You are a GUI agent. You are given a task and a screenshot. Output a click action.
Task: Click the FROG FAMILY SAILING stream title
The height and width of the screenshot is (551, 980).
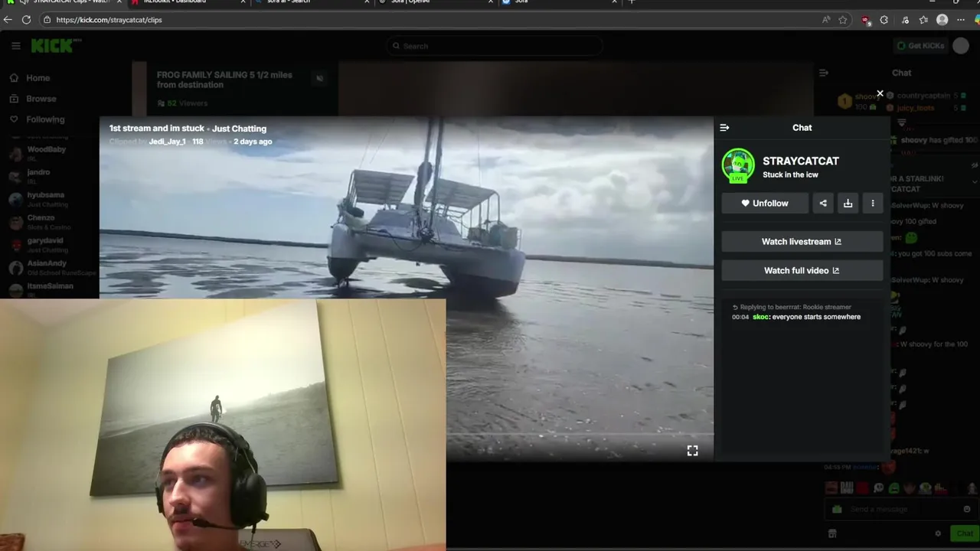point(224,80)
